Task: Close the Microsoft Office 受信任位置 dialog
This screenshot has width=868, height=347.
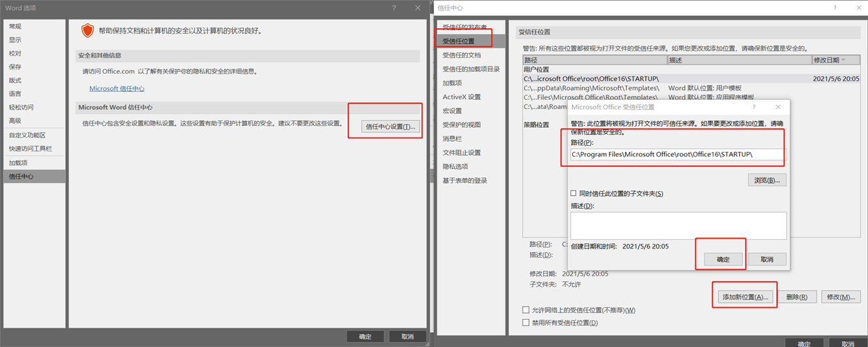Action: click(778, 107)
